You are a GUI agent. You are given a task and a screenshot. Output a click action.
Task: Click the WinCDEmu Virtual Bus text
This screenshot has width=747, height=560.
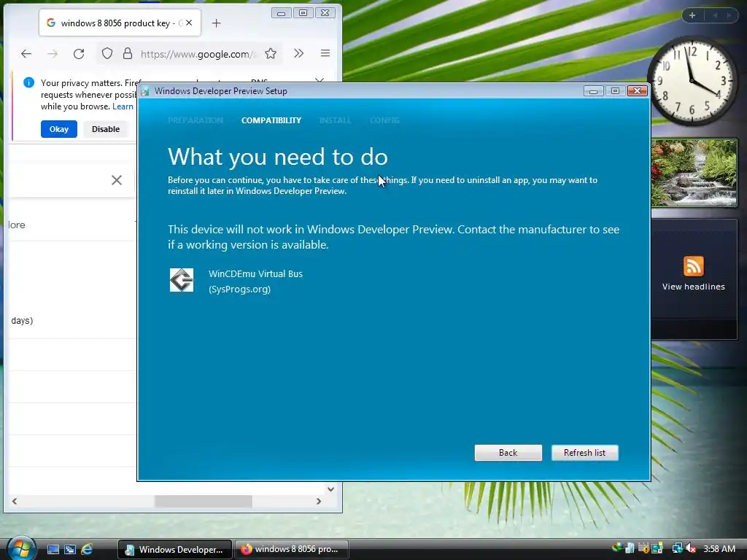255,274
